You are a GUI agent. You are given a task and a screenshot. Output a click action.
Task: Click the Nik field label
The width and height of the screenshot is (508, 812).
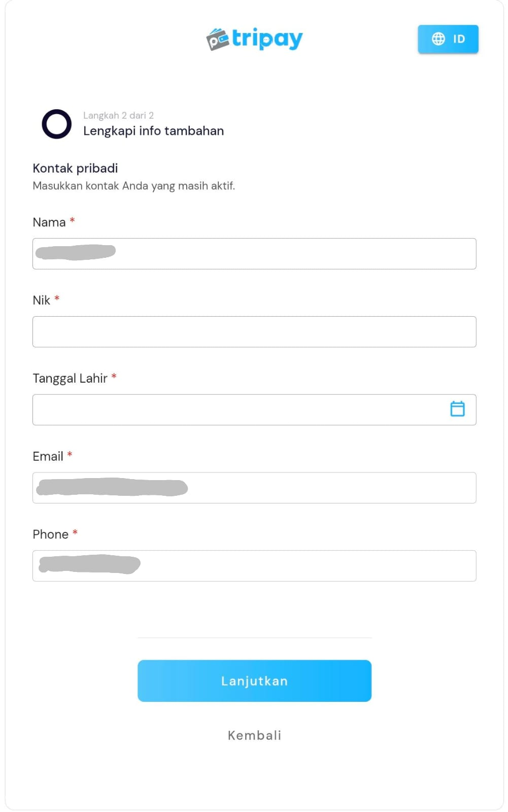coord(42,300)
